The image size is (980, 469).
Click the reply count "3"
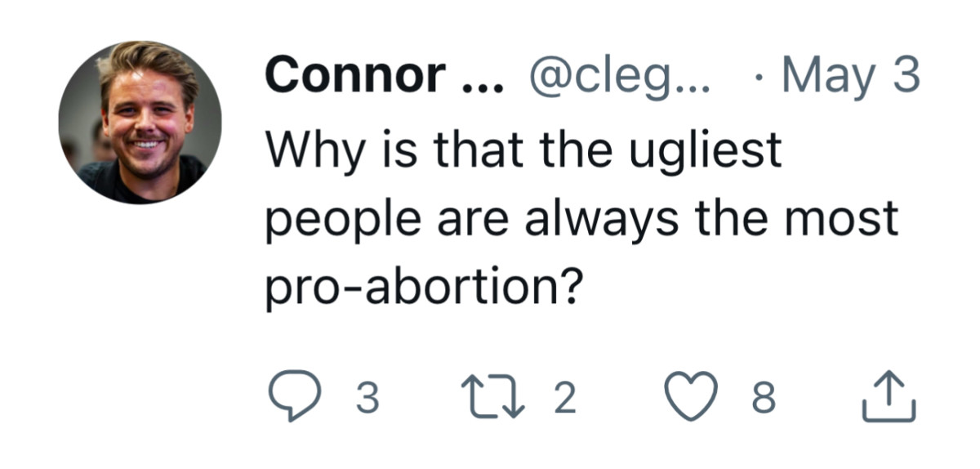(x=368, y=399)
